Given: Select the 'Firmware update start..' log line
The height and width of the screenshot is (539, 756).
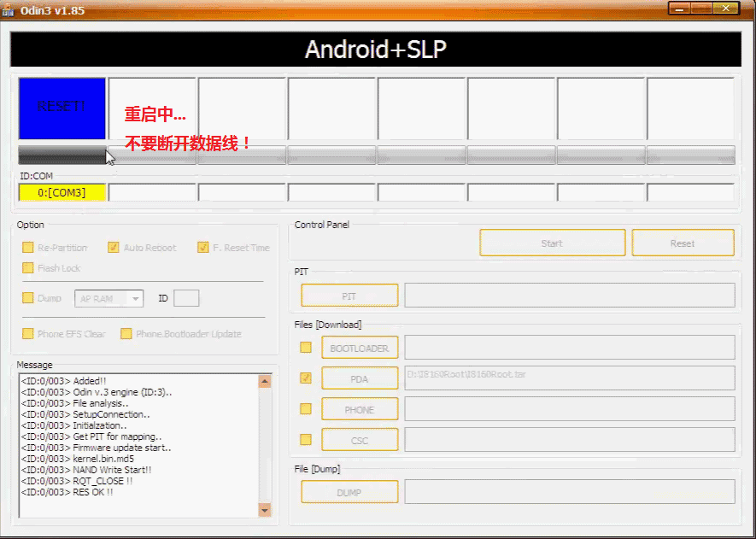Looking at the screenshot, I should pos(96,448).
